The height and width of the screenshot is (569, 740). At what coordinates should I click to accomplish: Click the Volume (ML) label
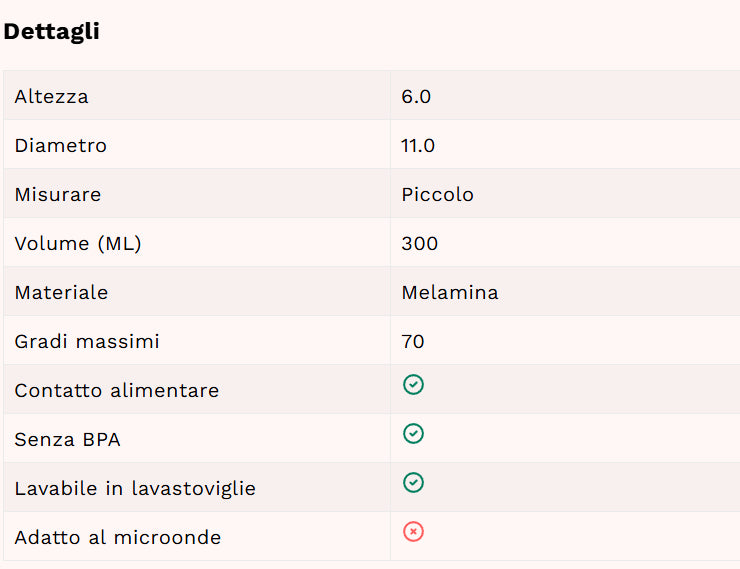[78, 244]
